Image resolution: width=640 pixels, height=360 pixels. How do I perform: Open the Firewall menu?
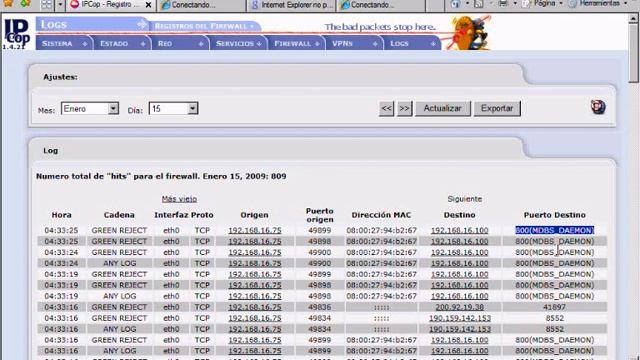point(296,43)
